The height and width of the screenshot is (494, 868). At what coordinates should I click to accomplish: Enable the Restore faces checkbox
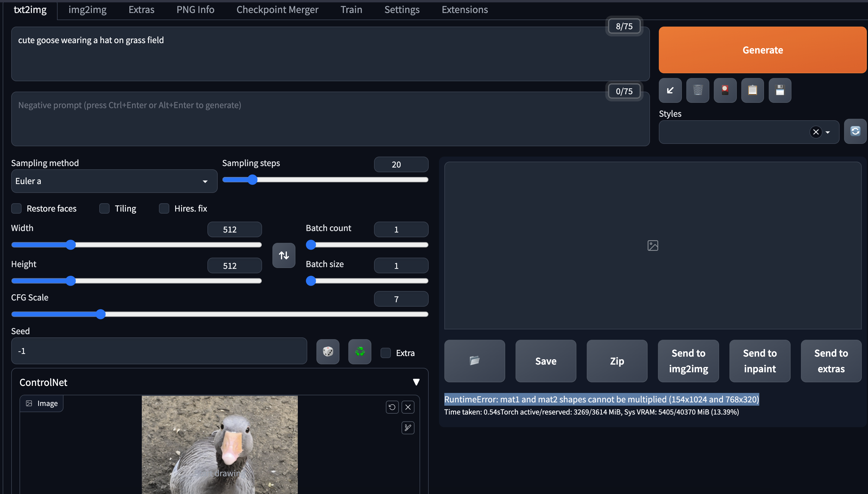(x=16, y=208)
